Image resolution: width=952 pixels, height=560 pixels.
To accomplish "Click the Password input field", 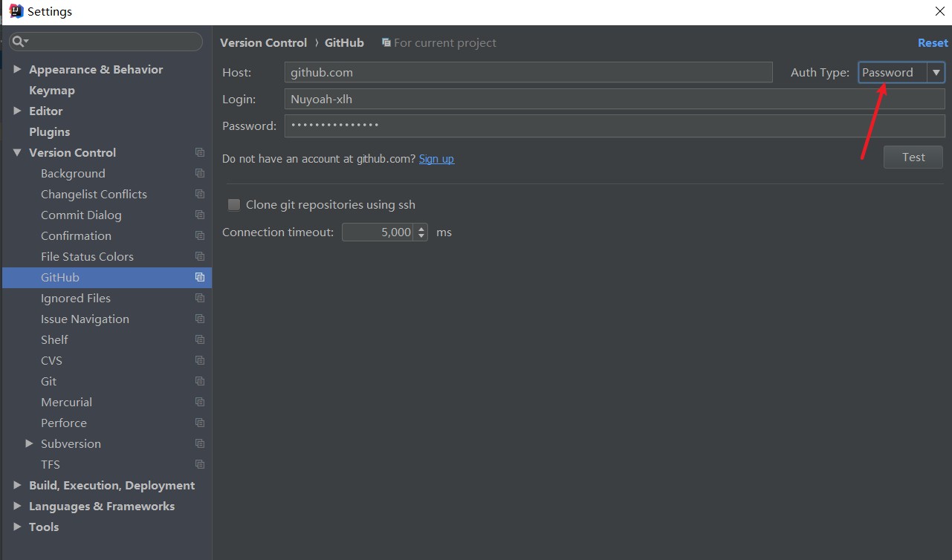I will click(x=615, y=126).
